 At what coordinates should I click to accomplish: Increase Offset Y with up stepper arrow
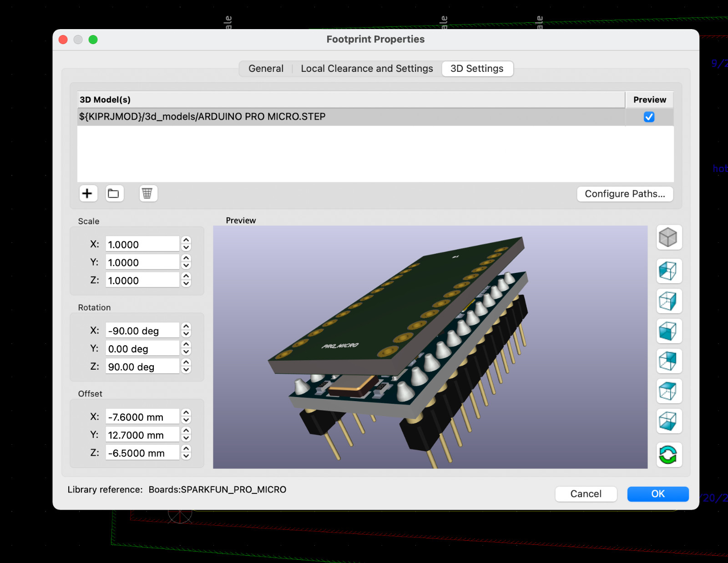(x=186, y=431)
